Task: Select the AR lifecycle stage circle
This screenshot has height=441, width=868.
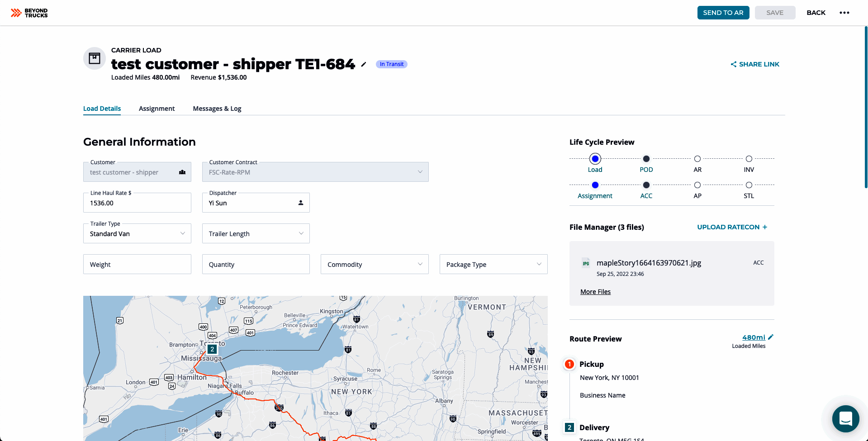Action: click(x=697, y=159)
